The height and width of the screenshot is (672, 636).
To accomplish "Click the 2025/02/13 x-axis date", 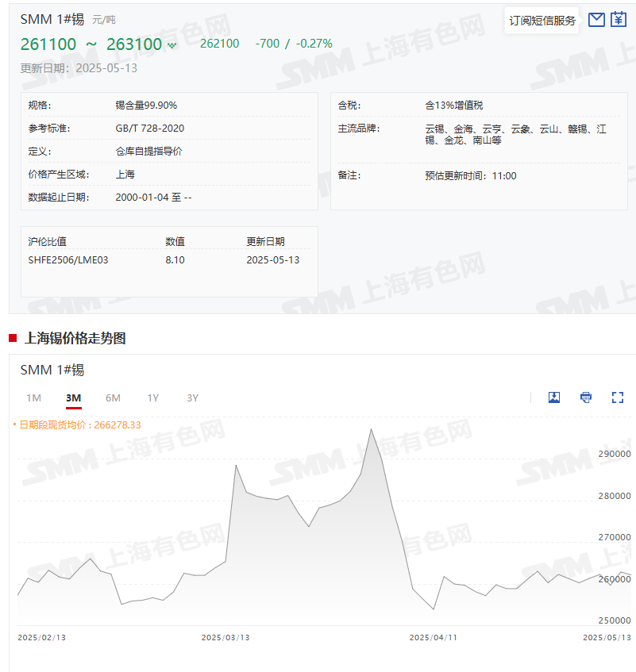I will 41,637.
